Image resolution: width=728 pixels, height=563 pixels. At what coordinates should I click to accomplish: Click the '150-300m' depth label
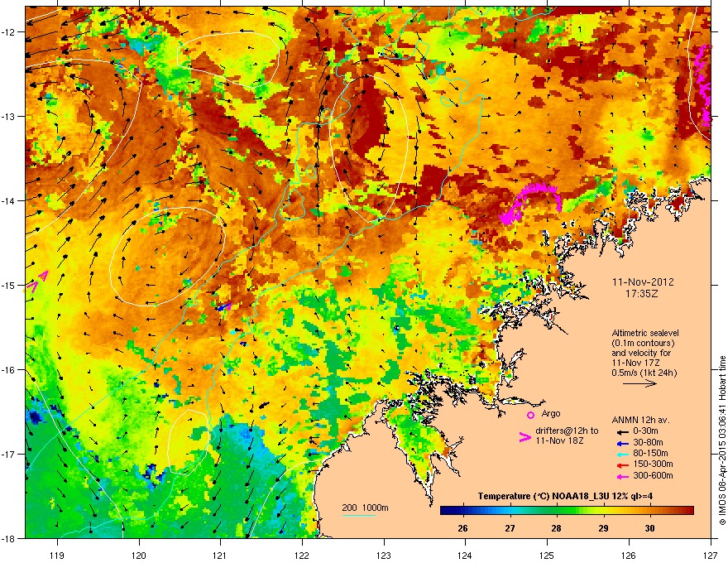(x=653, y=464)
